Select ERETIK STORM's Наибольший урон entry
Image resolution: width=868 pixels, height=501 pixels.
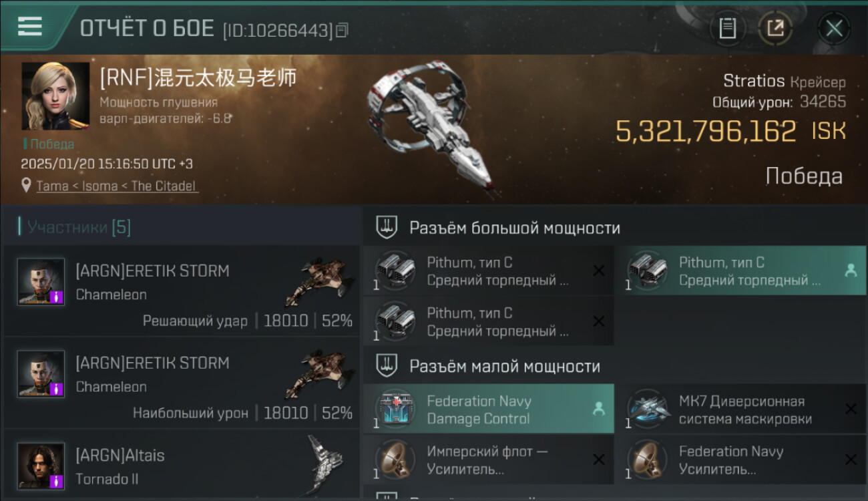[182, 383]
